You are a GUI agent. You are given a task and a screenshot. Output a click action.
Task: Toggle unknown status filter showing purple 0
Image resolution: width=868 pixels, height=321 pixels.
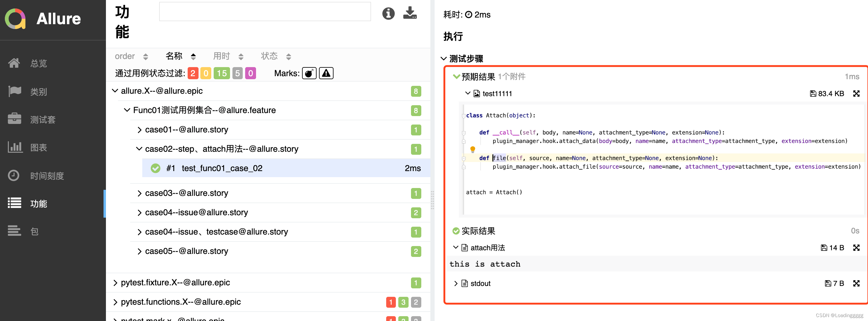[250, 73]
